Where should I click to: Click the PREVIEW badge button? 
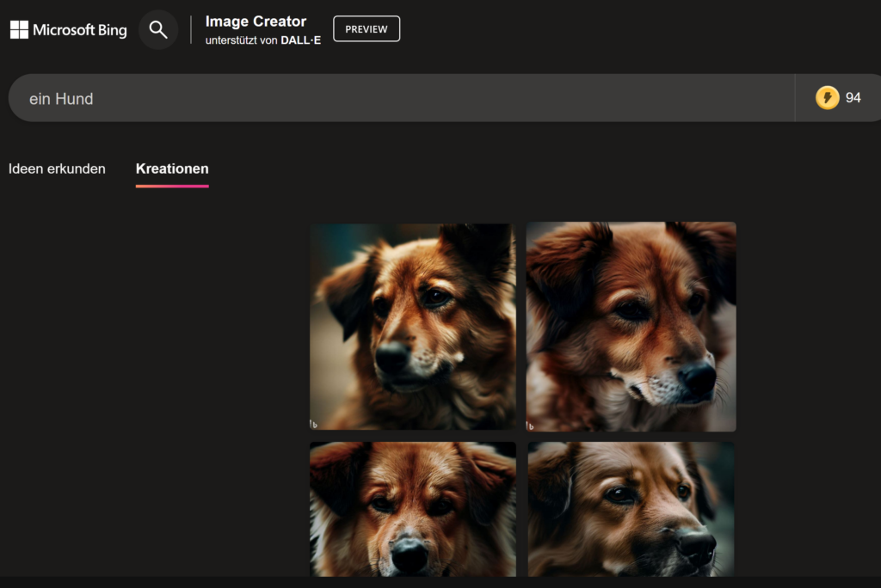[367, 28]
